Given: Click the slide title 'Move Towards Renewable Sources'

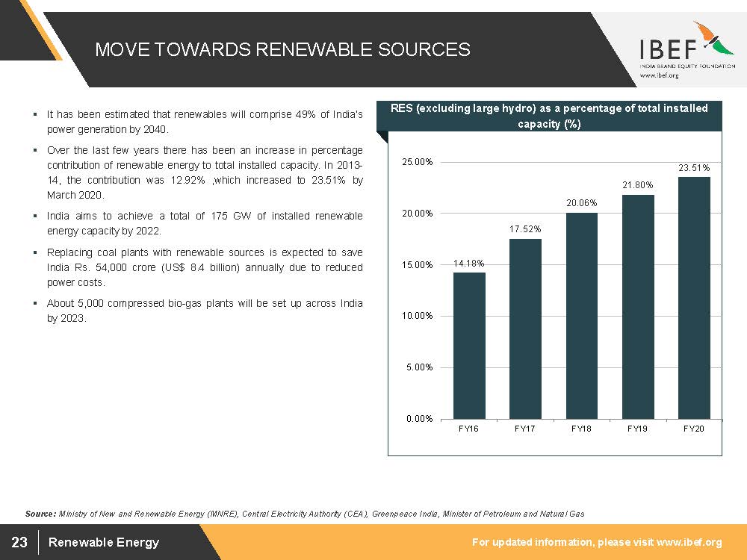Looking at the screenshot, I should (282, 49).
